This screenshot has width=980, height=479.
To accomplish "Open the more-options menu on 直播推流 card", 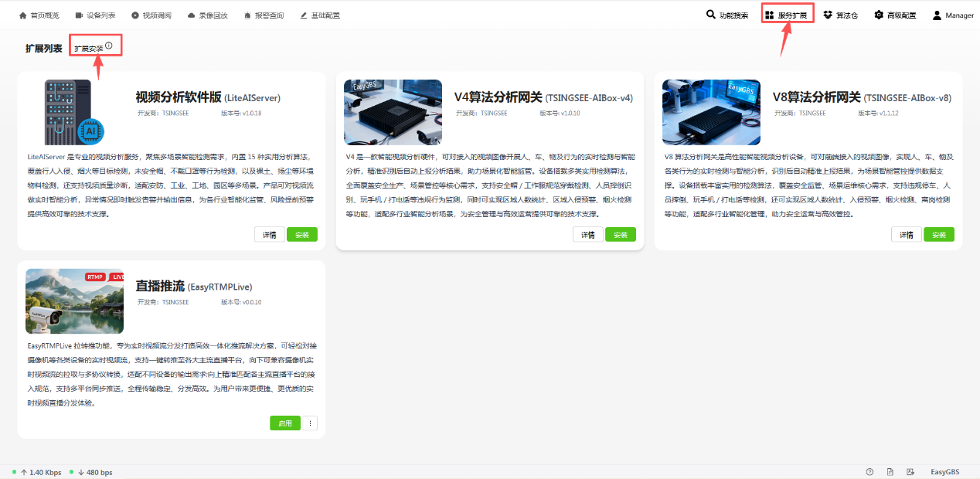I will (310, 423).
